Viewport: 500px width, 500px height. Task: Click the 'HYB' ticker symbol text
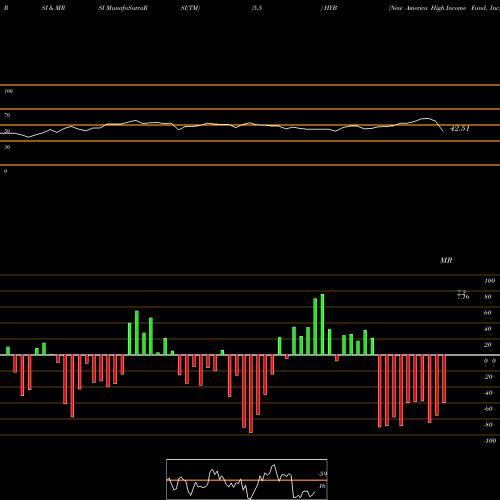330,8
